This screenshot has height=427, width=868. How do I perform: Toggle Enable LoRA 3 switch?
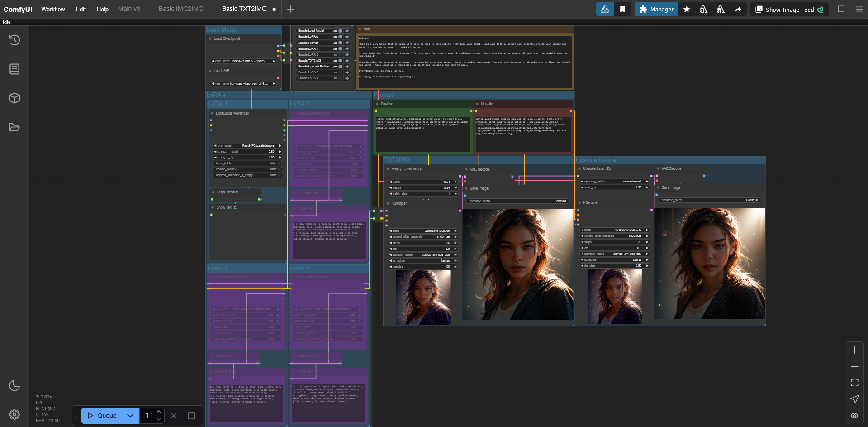(x=340, y=72)
